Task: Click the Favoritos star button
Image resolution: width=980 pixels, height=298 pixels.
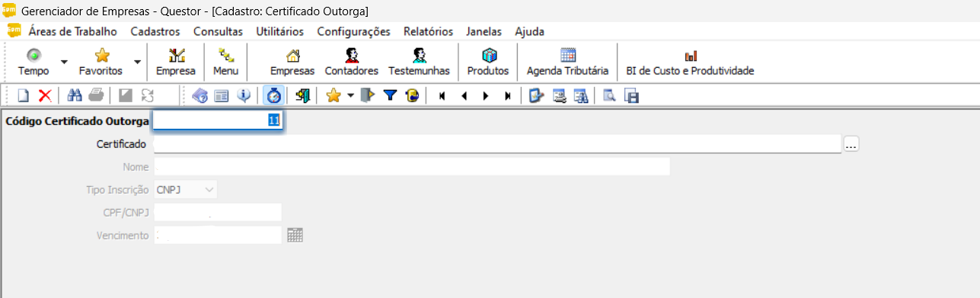Action: pyautogui.click(x=101, y=62)
